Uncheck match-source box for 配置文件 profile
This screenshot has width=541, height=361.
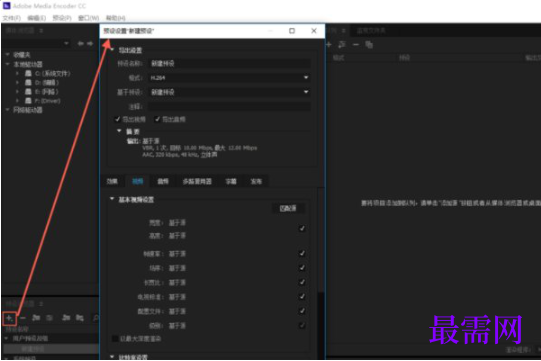[302, 311]
